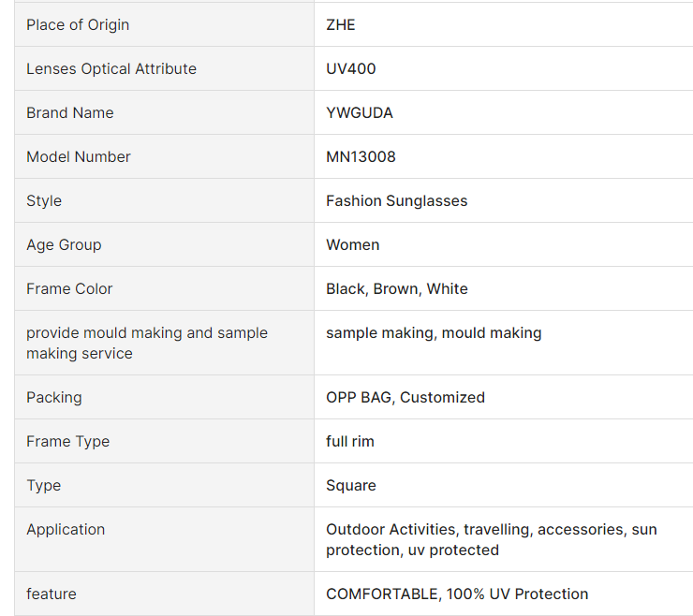Viewport: 693px width, 616px height.
Task: Click the "COMFORTABLE, 100% UV Protection" value
Action: pos(457,594)
